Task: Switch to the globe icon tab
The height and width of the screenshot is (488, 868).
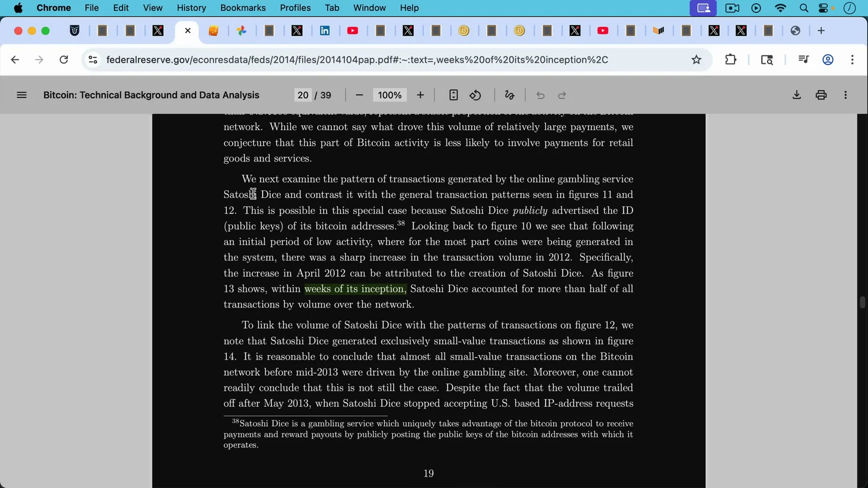Action: coord(795,30)
